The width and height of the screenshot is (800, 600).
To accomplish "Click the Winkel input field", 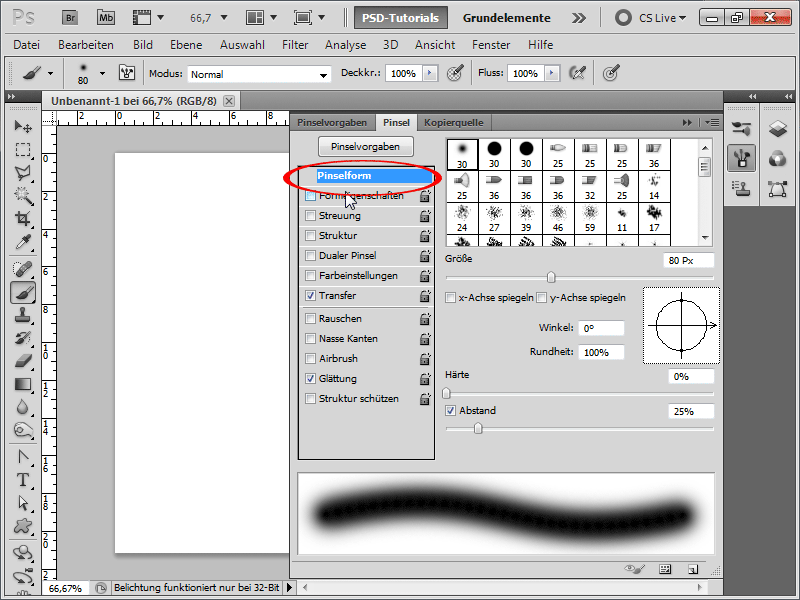I will point(601,328).
